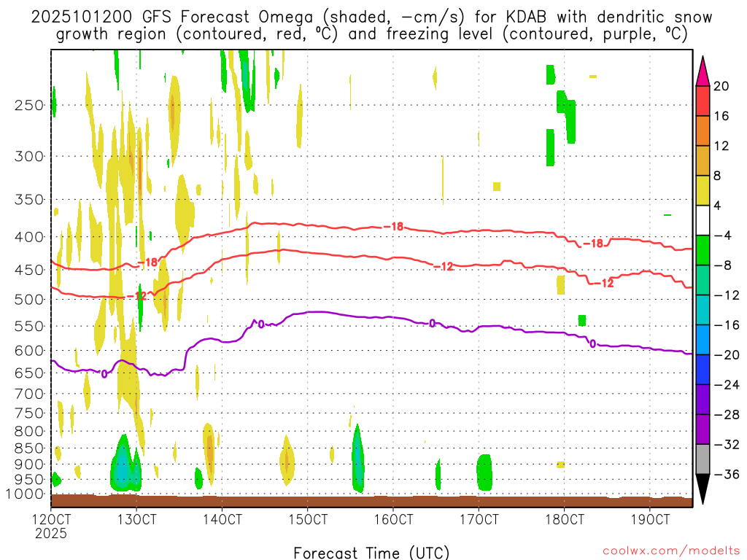Click the coolwx.com/modelts watermark link text
The image size is (747, 560).
(x=671, y=551)
